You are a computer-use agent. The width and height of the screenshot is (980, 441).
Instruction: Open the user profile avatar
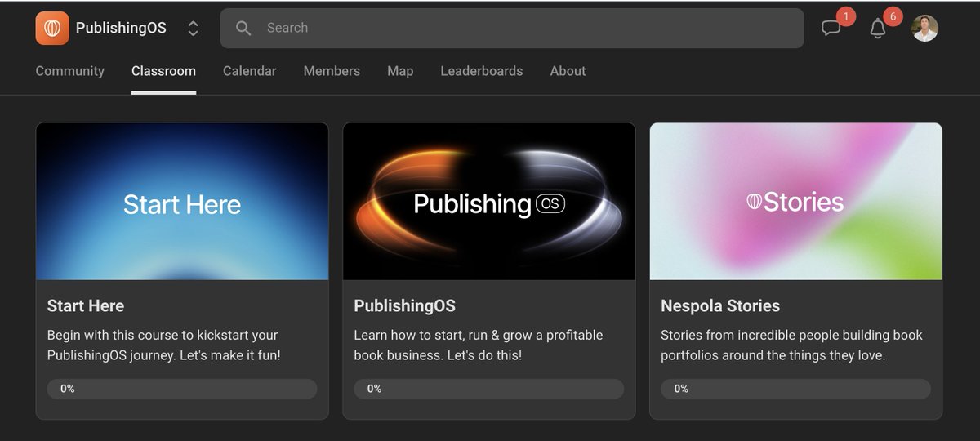point(924,29)
